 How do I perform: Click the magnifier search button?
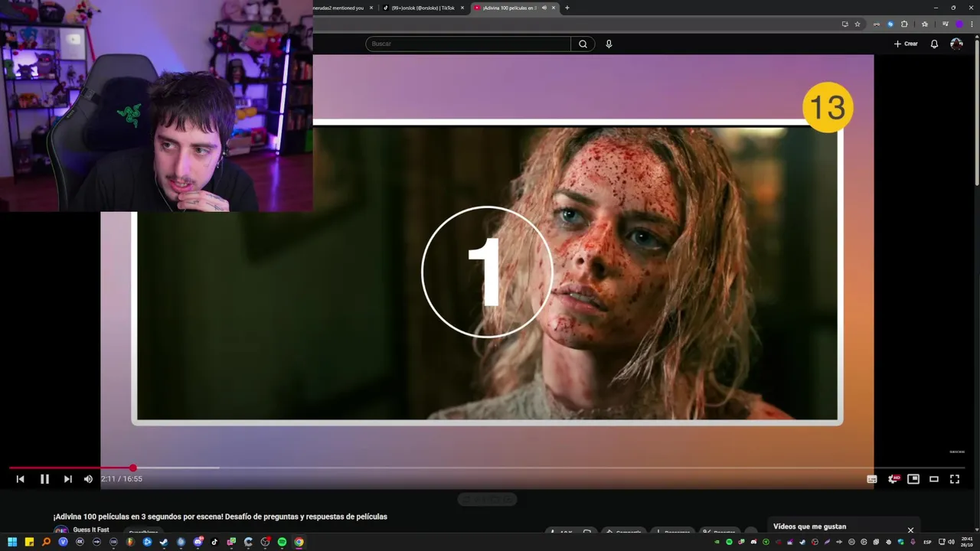pos(583,44)
